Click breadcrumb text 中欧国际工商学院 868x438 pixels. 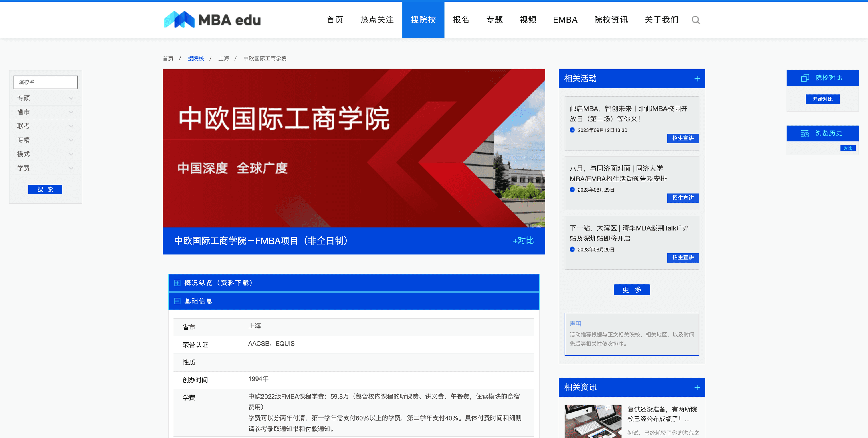click(x=265, y=58)
